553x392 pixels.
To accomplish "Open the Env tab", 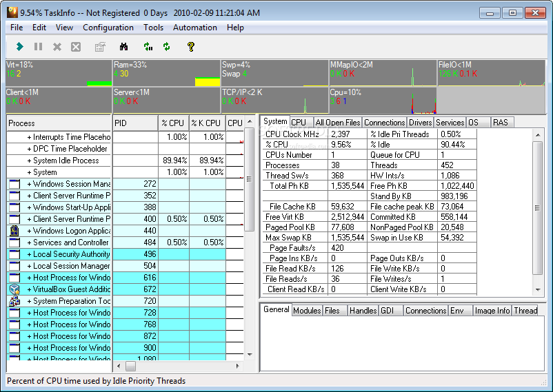I will (460, 311).
